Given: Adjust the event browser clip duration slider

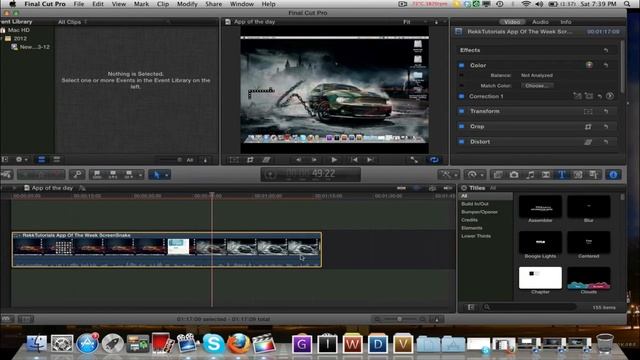Looking at the screenshot, I should pos(169,160).
